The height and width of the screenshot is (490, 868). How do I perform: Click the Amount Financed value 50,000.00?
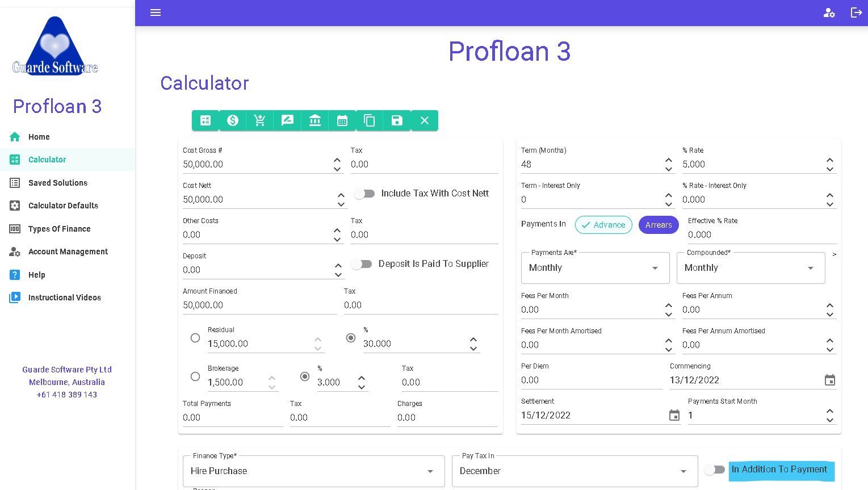coord(203,305)
